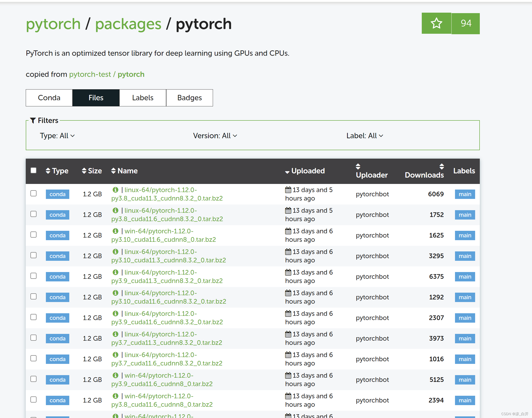Click the pytorch owner breadcrumb link
Image resolution: width=532 pixels, height=418 pixels.
tap(53, 24)
